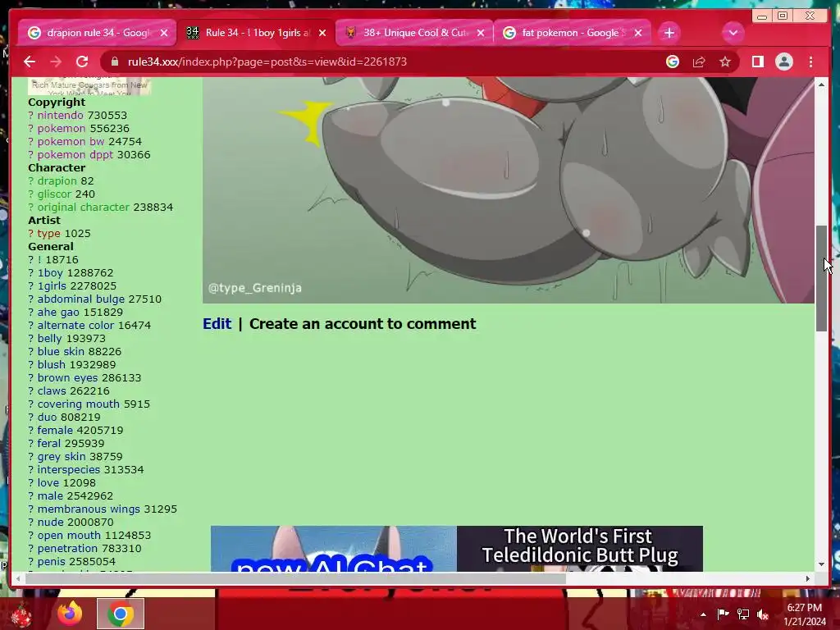This screenshot has width=840, height=630.
Task: Switch to the 'drapion rule 34 - Google' tab
Action: tap(97, 33)
